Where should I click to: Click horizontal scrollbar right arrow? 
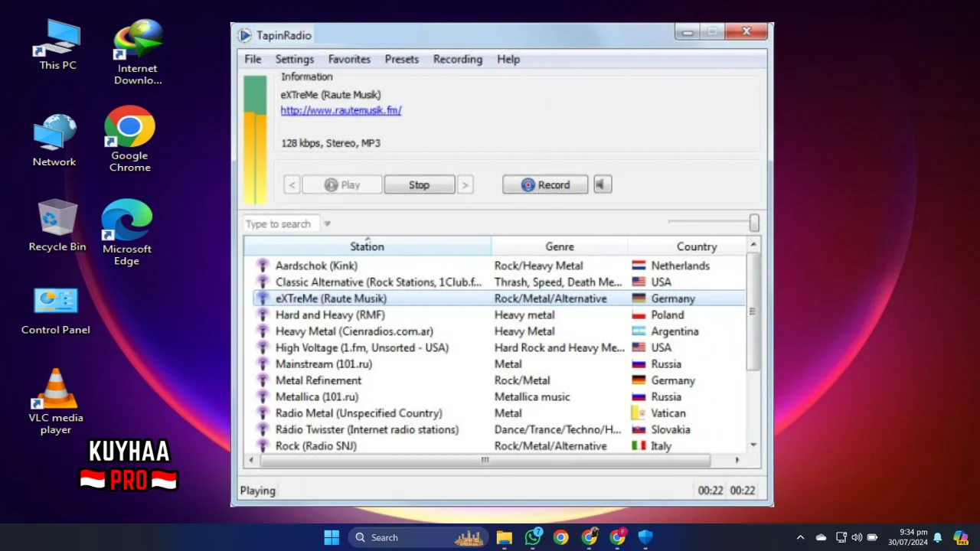point(737,460)
